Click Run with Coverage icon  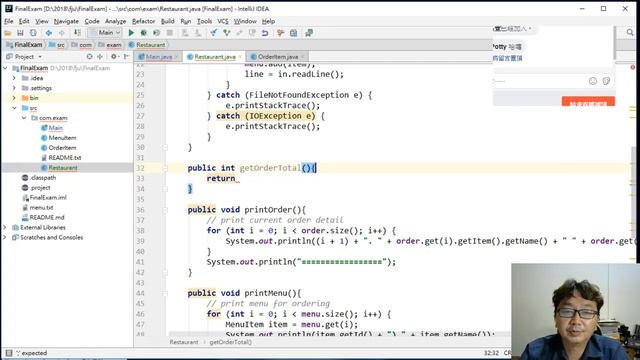[156, 33]
